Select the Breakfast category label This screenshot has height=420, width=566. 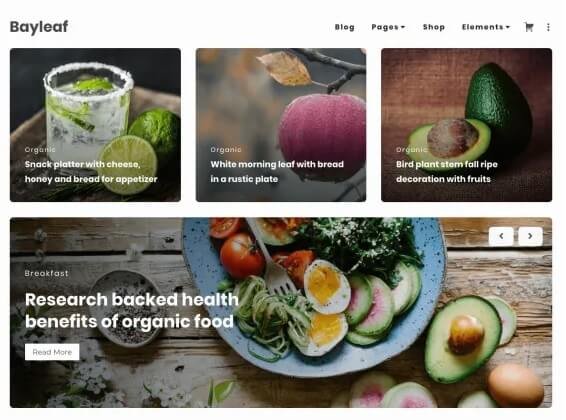tap(47, 273)
